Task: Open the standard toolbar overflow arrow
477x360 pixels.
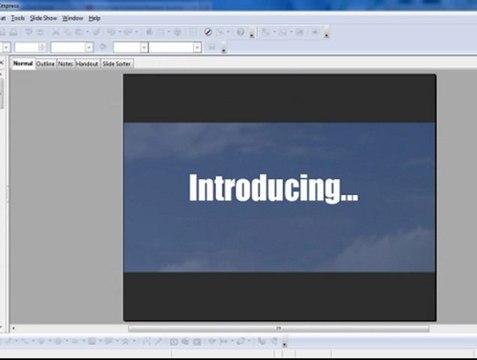Action: pyautogui.click(x=252, y=35)
